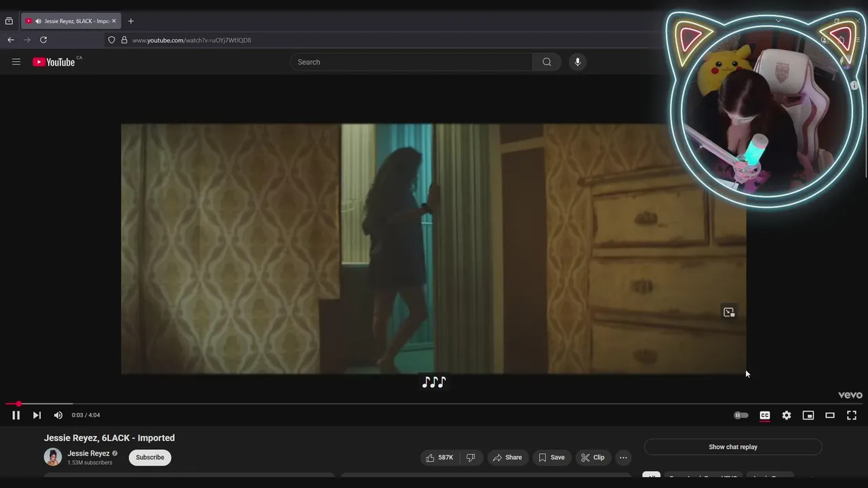Dislike this video
The width and height of the screenshot is (868, 488).
tap(471, 457)
